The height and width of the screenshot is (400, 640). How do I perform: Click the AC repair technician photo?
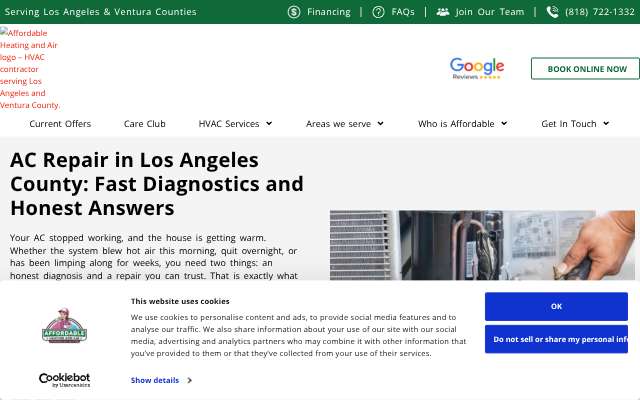coord(482,245)
